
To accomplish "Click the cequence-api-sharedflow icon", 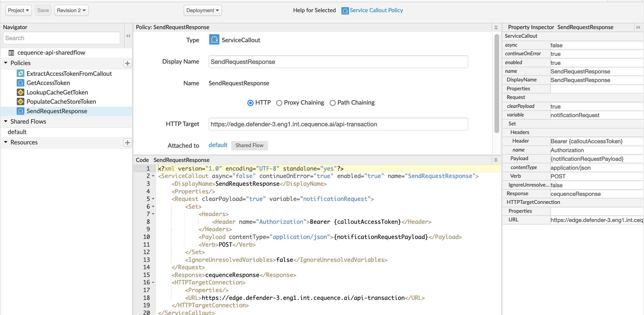I will point(11,53).
